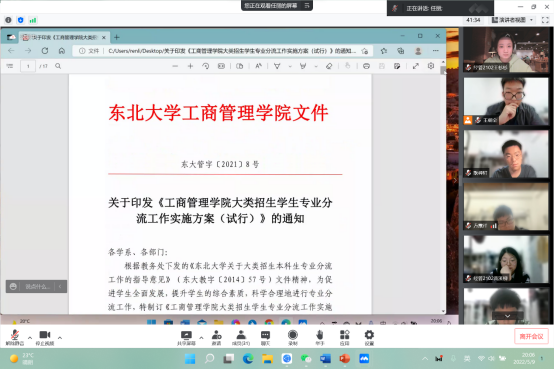Start recording with the record icon
This screenshot has width=554, height=370.
(293, 337)
